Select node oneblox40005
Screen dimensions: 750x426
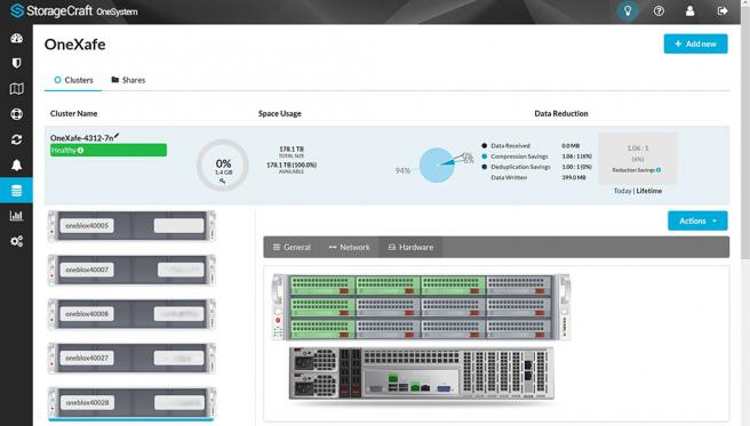pyautogui.click(x=132, y=226)
